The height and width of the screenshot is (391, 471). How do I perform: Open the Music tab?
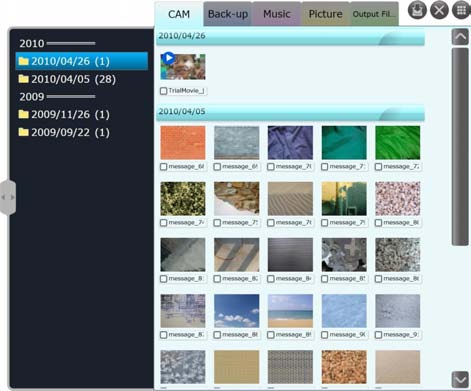click(x=277, y=14)
